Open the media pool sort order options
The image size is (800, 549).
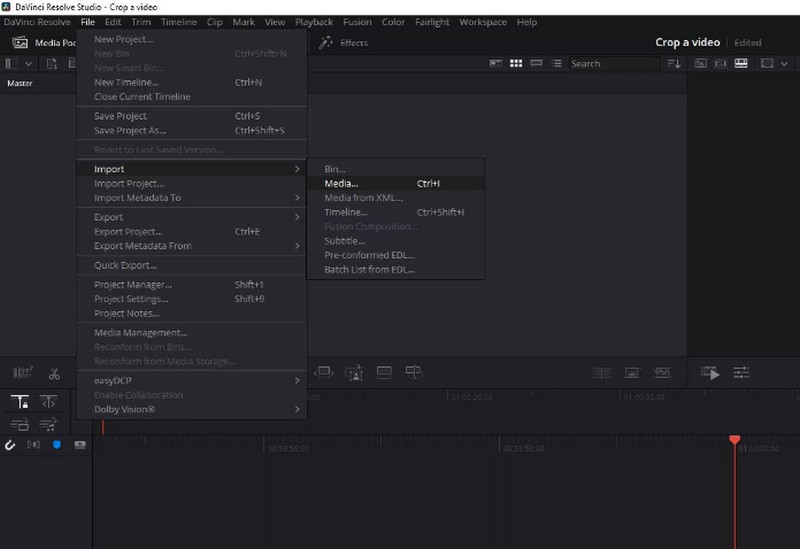point(674,63)
